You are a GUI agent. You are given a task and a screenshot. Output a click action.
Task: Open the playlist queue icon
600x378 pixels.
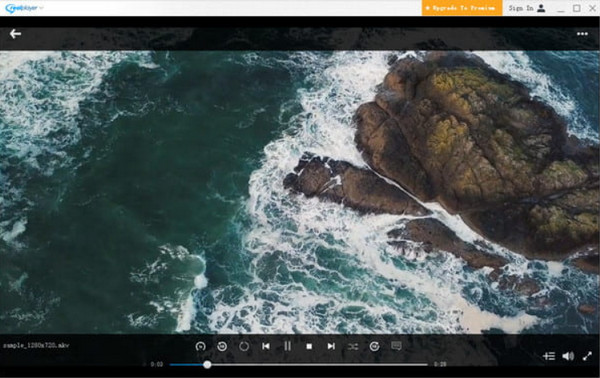(x=549, y=356)
